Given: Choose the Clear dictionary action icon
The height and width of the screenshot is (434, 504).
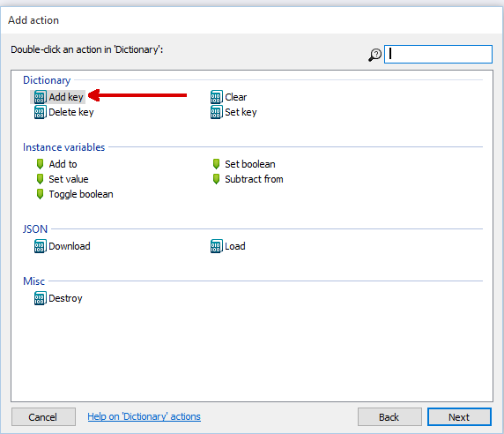Looking at the screenshot, I should pyautogui.click(x=217, y=97).
